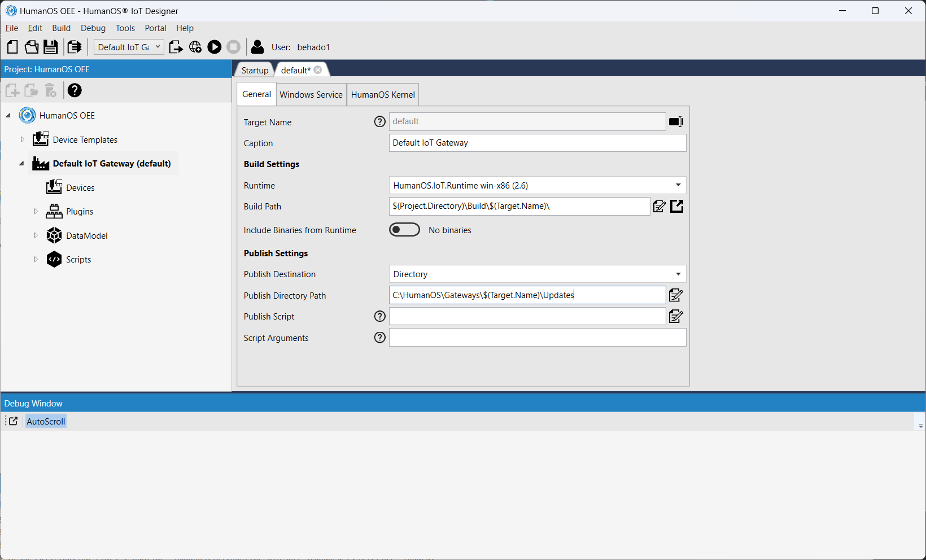926x560 pixels.
Task: Click the Device Templates tree icon
Action: click(41, 139)
